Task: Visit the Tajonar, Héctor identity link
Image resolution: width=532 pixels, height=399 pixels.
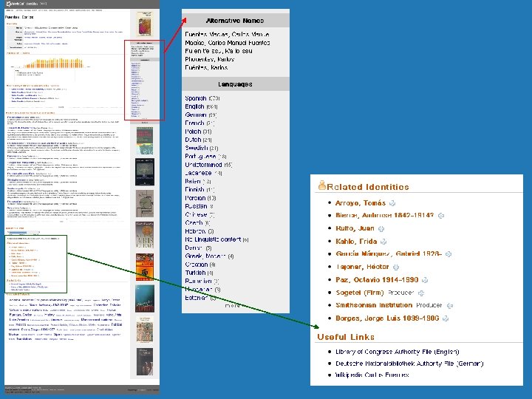Action: 362,267
